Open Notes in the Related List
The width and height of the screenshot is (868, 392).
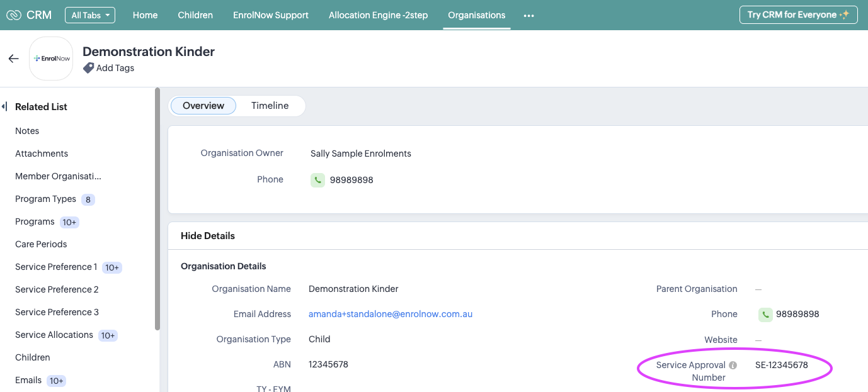point(27,131)
